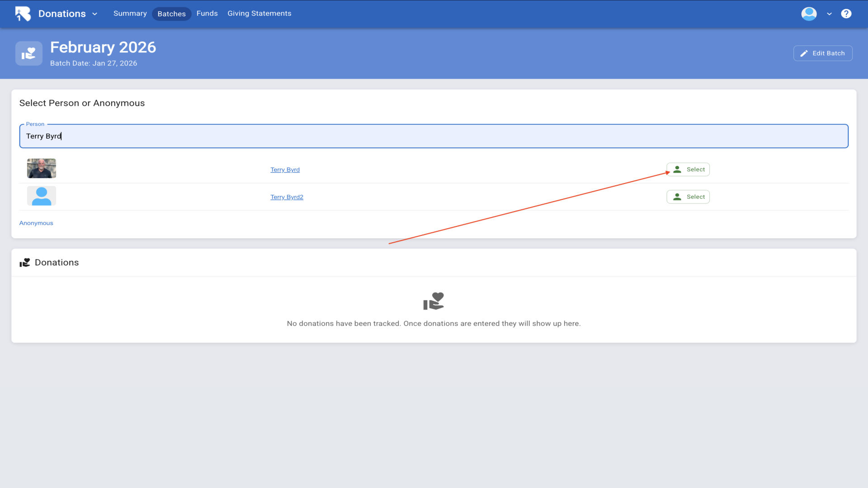Viewport: 868px width, 488px height.
Task: Expand the Donations module dropdown
Action: (x=94, y=14)
